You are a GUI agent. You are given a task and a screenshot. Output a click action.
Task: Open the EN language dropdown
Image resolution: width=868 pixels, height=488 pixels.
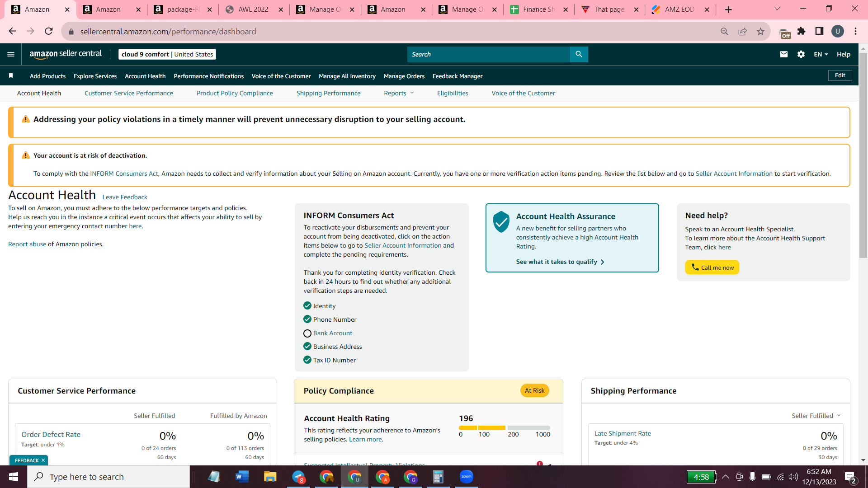[x=821, y=54]
